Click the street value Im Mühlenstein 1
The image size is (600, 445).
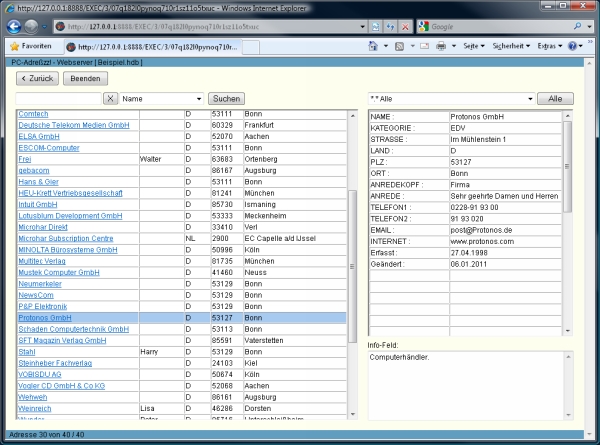pyautogui.click(x=478, y=140)
